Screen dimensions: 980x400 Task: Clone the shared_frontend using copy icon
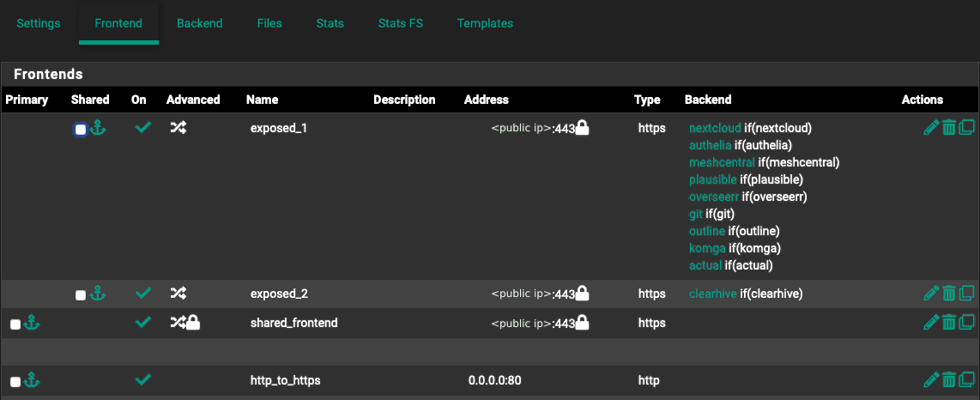[966, 323]
